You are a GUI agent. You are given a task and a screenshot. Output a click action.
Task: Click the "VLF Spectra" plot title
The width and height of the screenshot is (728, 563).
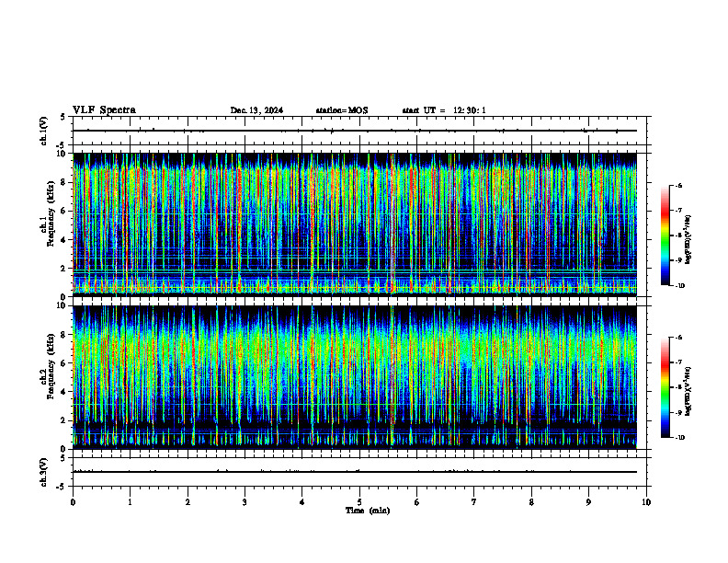[104, 110]
